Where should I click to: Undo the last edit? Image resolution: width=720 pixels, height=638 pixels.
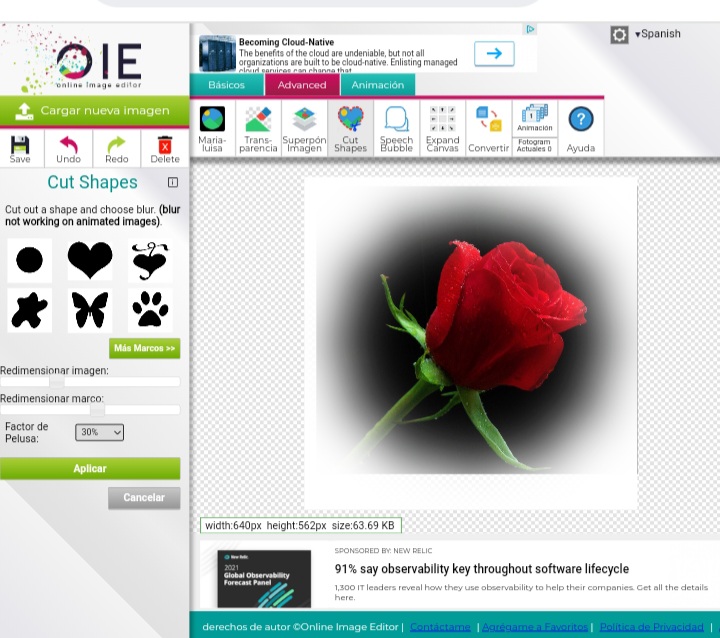click(68, 146)
